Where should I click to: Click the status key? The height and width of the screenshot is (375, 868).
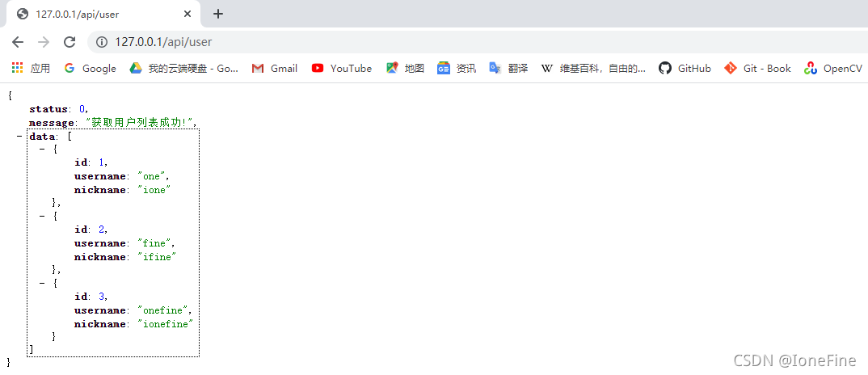pos(48,109)
